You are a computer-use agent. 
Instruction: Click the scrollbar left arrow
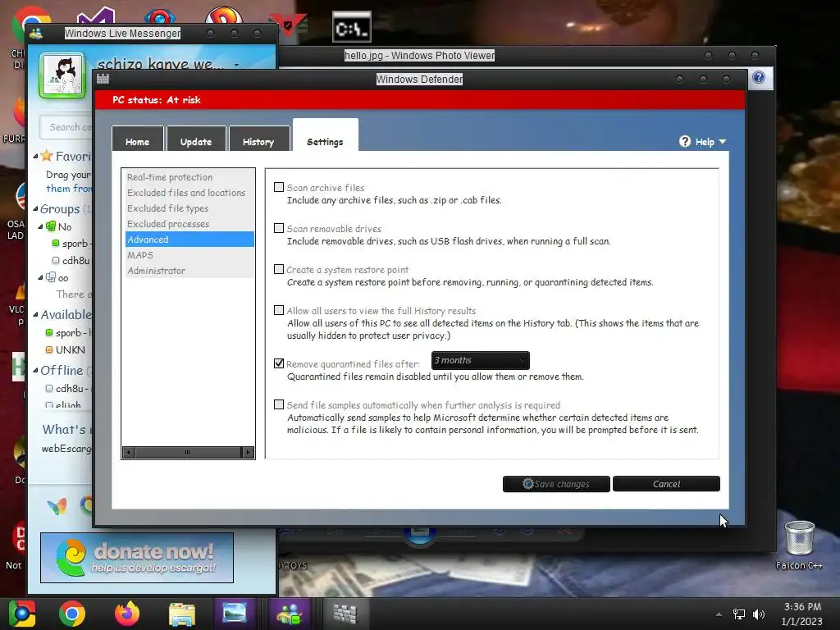pos(128,452)
